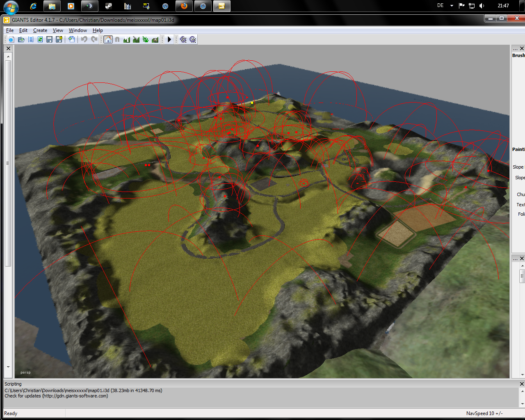Open the Window menu

[x=78, y=30]
